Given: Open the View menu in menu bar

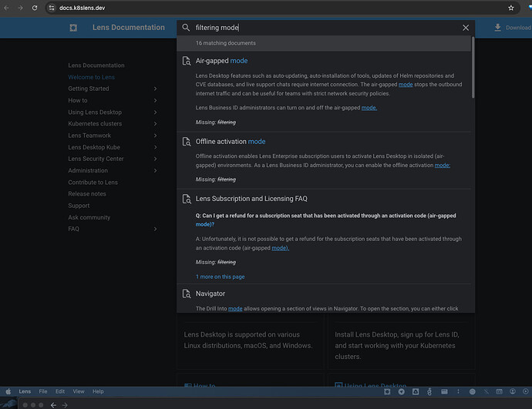Looking at the screenshot, I should coord(78,391).
